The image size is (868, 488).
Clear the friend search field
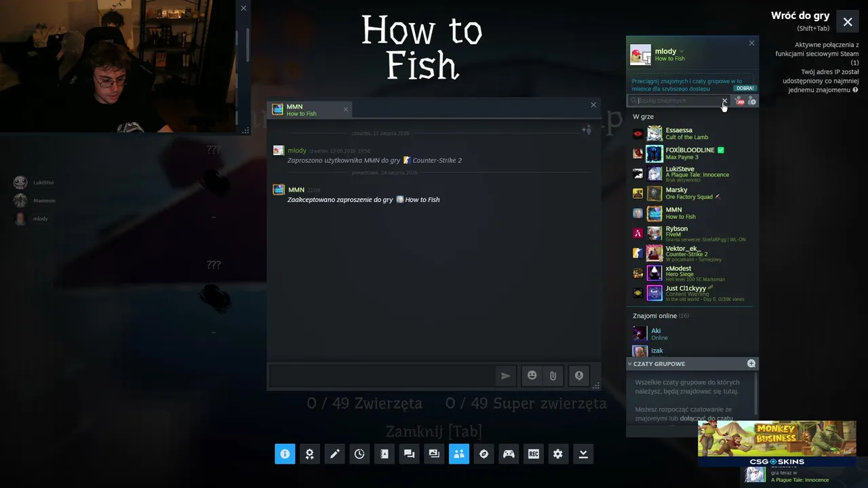(724, 101)
